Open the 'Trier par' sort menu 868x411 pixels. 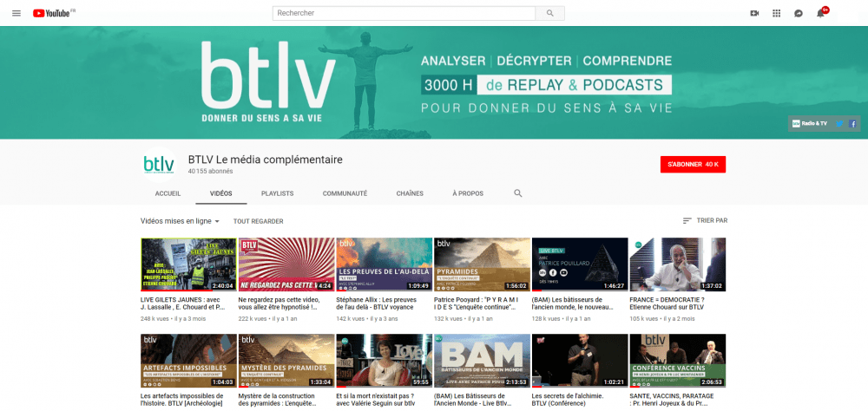click(705, 221)
